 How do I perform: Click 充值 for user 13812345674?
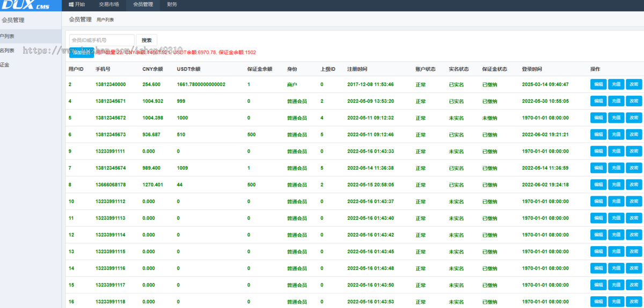click(x=616, y=168)
